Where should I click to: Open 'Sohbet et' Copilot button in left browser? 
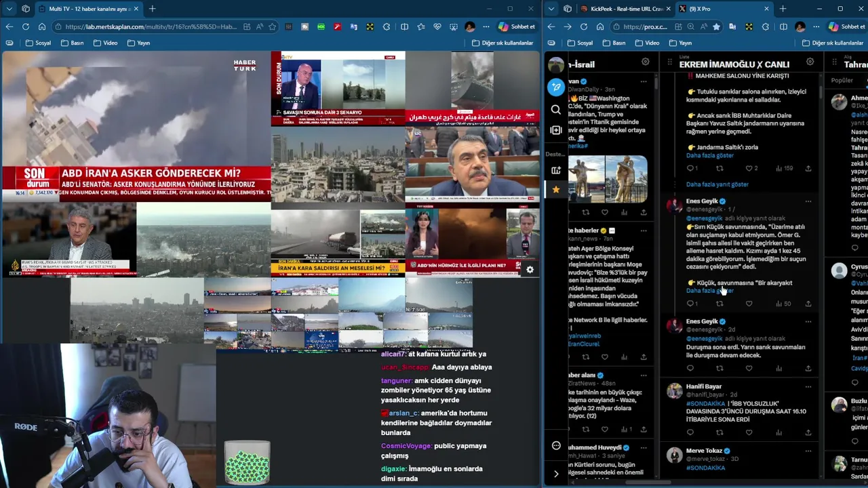pos(517,26)
